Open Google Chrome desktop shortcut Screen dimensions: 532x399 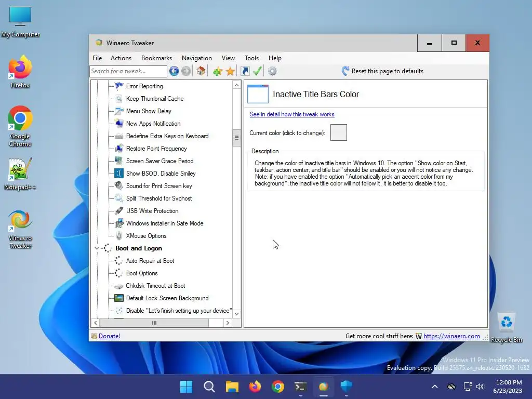click(20, 126)
